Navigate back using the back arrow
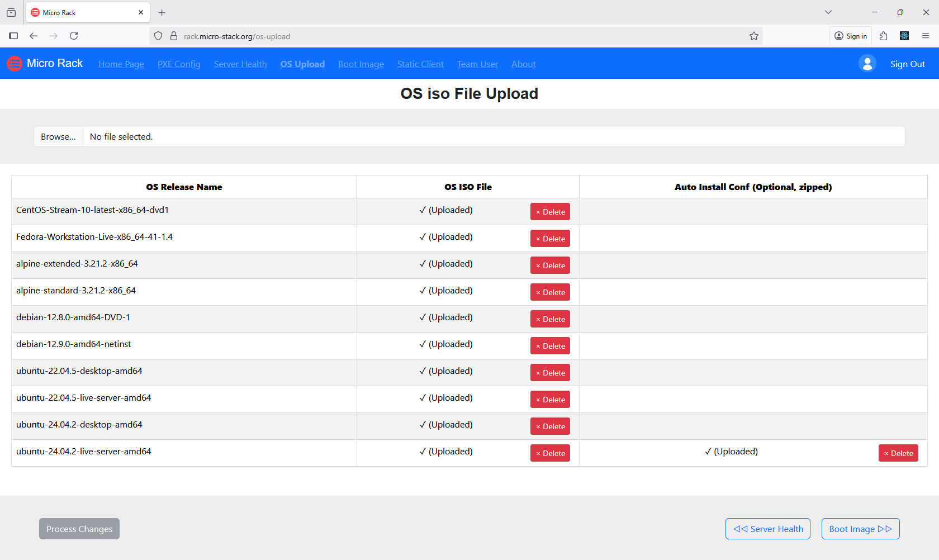 pyautogui.click(x=34, y=36)
